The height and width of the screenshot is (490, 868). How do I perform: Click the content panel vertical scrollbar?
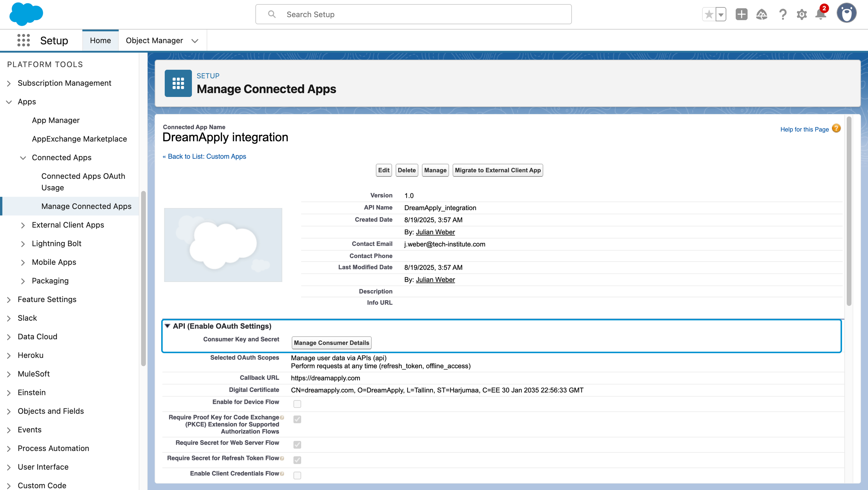pyautogui.click(x=849, y=211)
